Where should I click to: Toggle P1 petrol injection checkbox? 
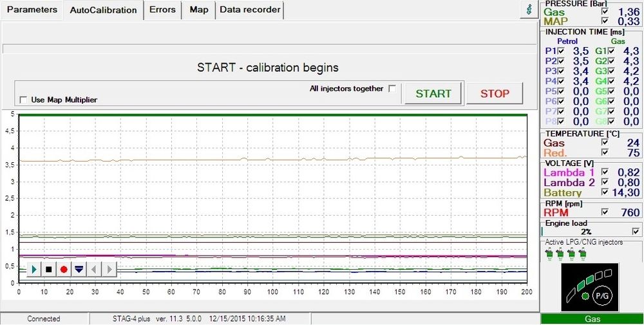pos(561,51)
